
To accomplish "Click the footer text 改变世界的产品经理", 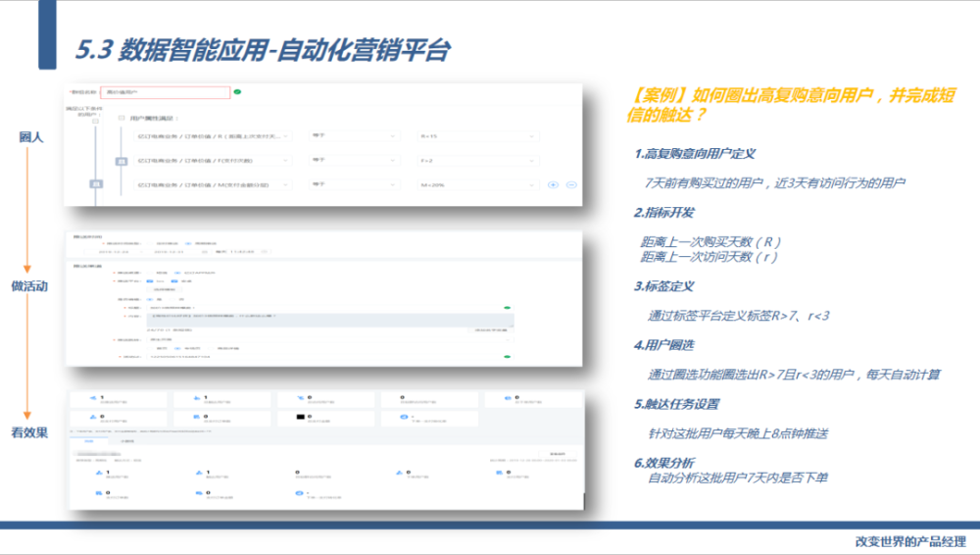I will coord(910,542).
